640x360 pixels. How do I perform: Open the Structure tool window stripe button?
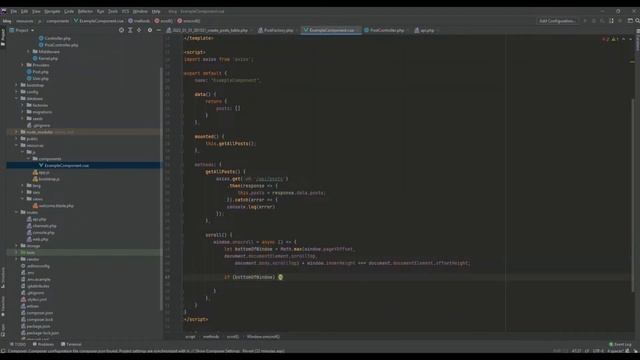(3, 278)
